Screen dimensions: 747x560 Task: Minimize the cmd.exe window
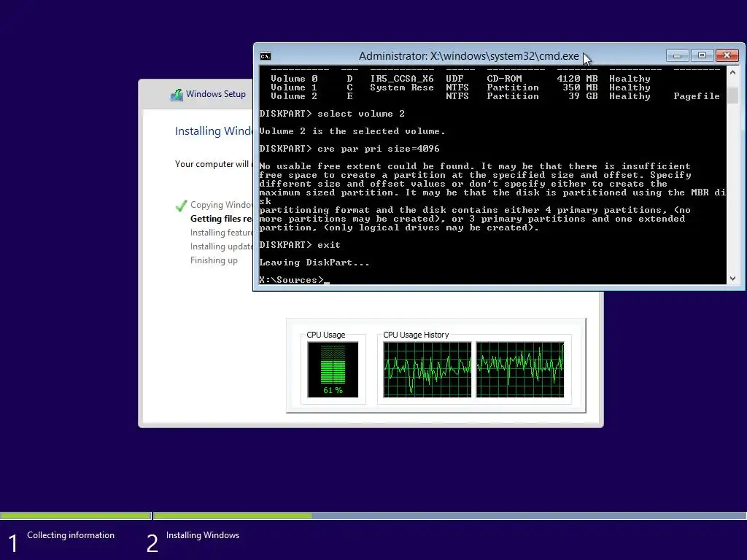677,55
